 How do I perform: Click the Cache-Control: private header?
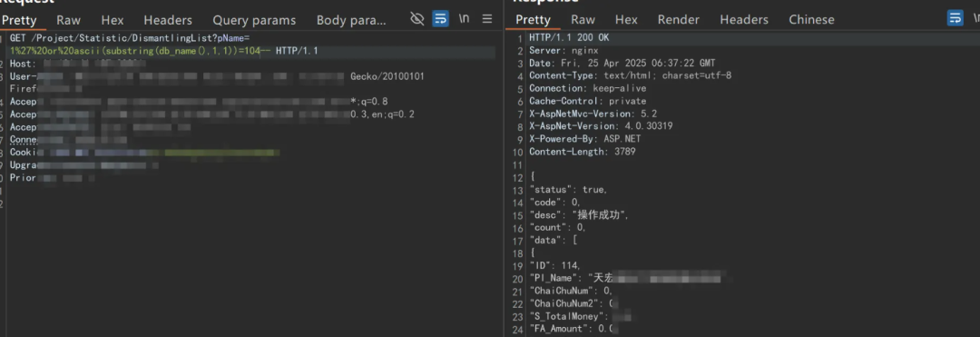click(x=587, y=102)
